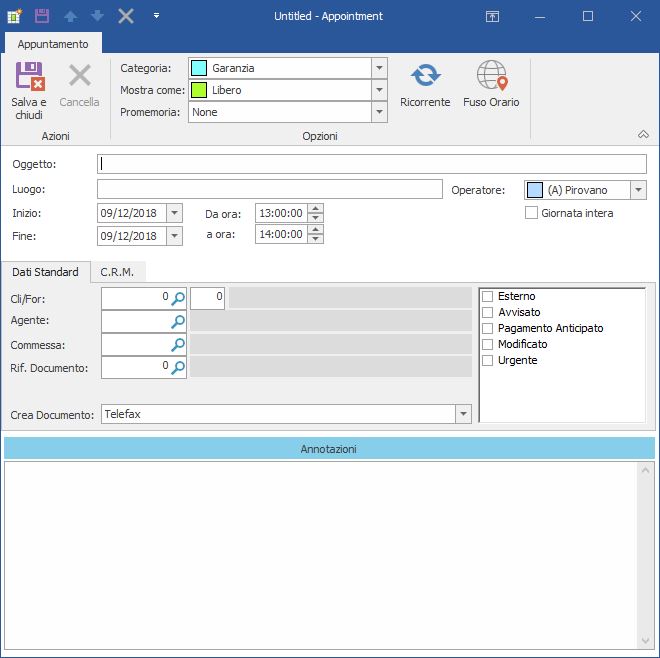Open the Operatore dropdown

[638, 190]
